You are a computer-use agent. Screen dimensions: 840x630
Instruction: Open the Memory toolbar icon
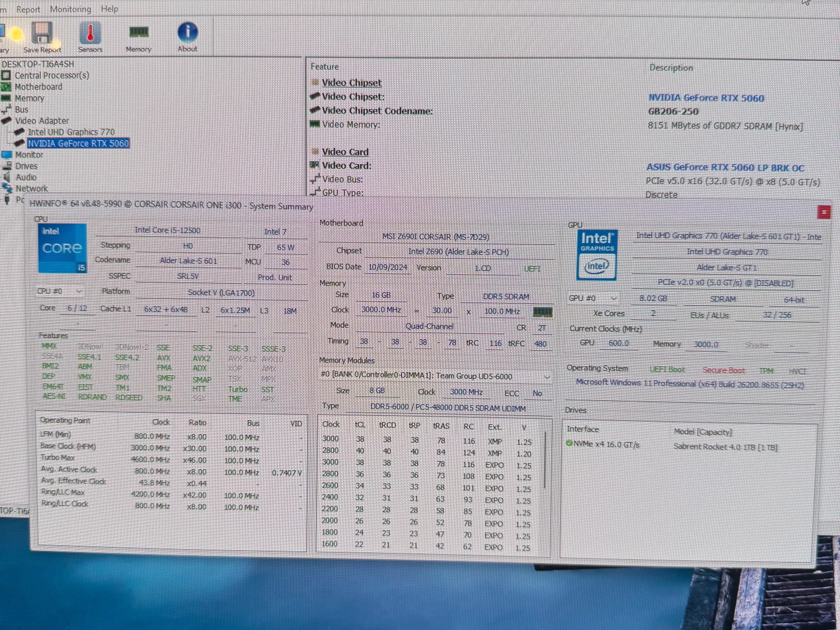coord(139,32)
